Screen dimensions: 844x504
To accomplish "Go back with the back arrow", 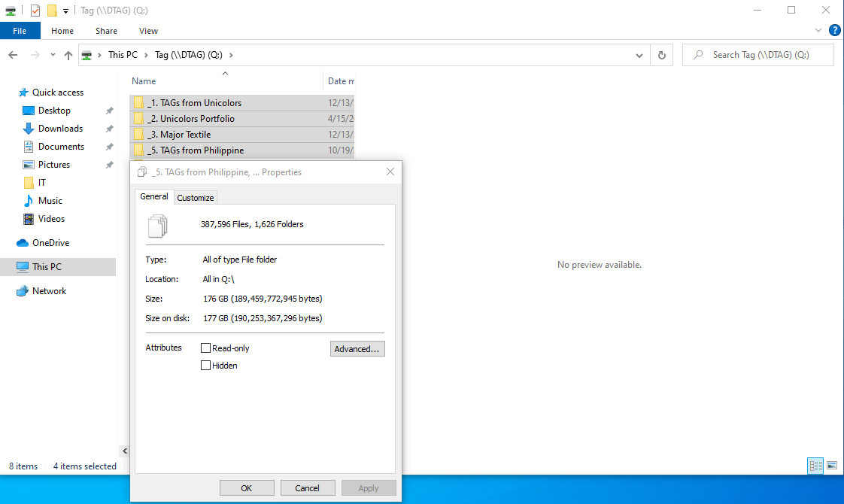I will pos(13,55).
